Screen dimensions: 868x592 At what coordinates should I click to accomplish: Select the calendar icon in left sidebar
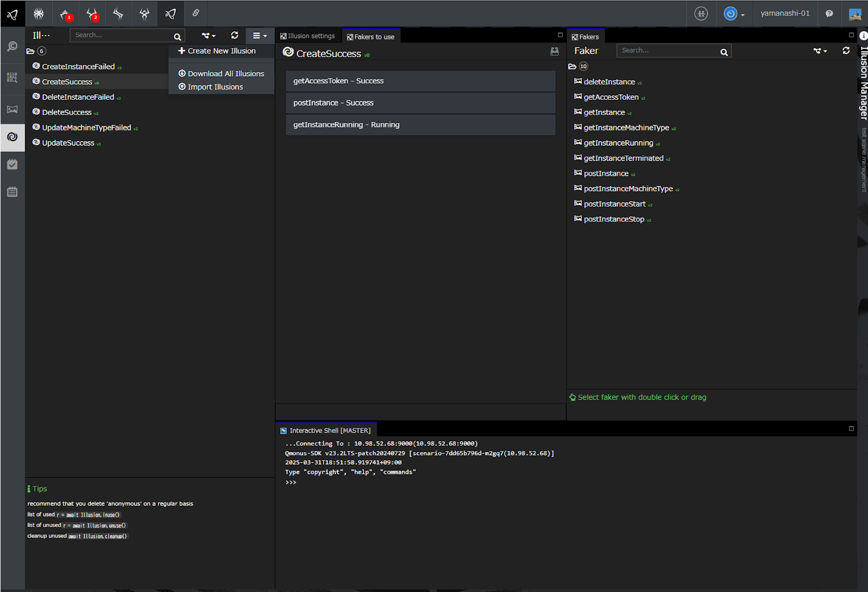click(12, 192)
